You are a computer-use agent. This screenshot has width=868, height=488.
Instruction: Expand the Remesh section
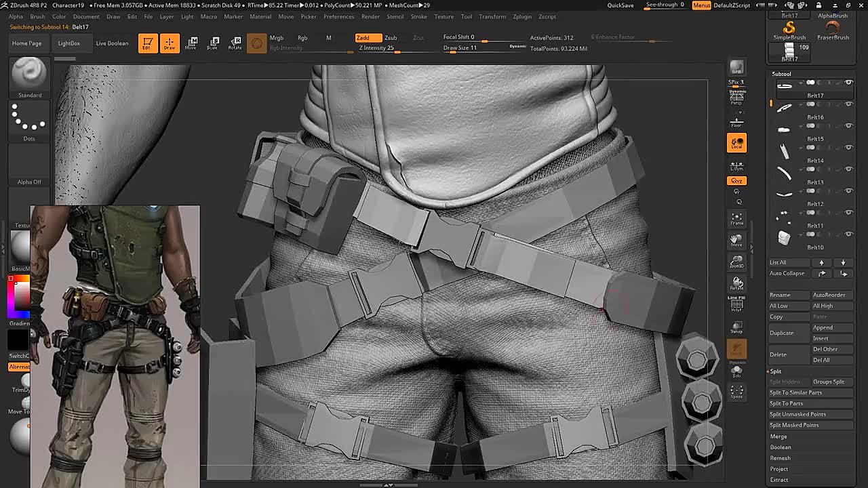[x=780, y=458]
